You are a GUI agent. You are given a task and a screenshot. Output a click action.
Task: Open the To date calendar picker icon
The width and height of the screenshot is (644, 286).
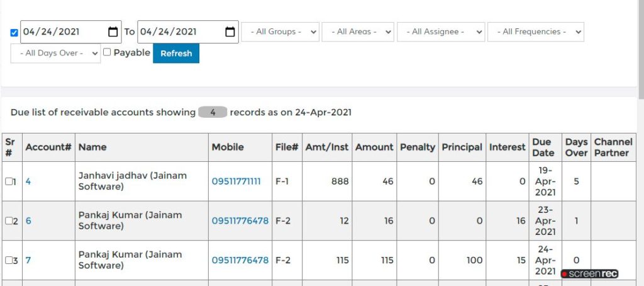tap(230, 31)
